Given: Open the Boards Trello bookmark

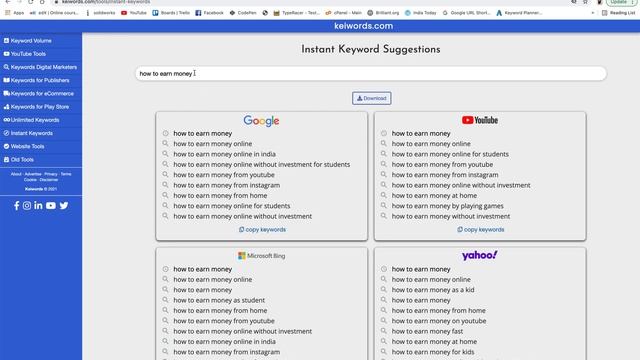Looking at the screenshot, I should click(x=171, y=13).
